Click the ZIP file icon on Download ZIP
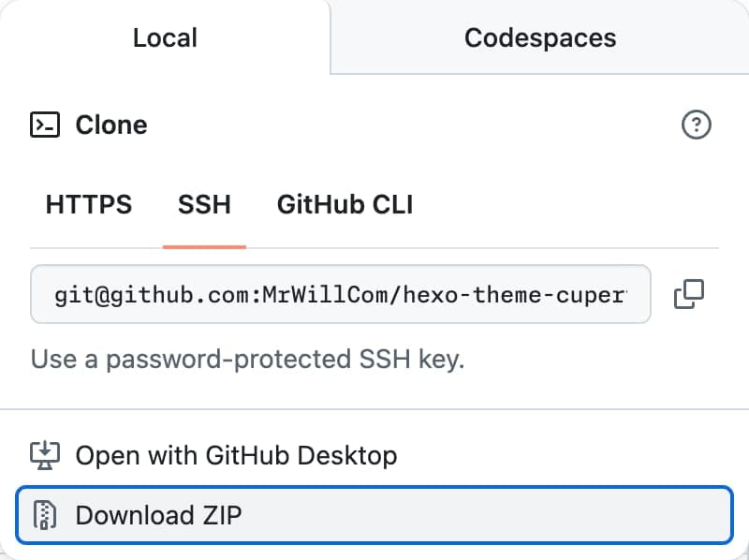 tap(45, 514)
